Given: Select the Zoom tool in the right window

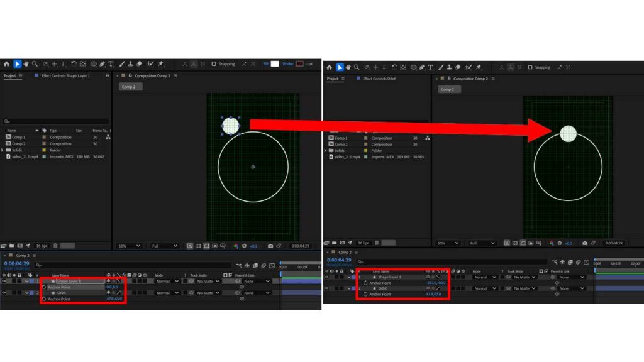Looking at the screenshot, I should click(x=357, y=67).
